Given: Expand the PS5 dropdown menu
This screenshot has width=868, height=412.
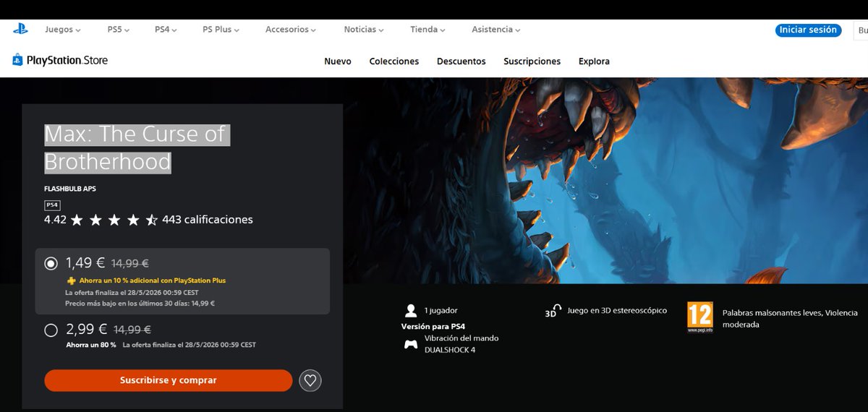Looking at the screenshot, I should coord(119,30).
